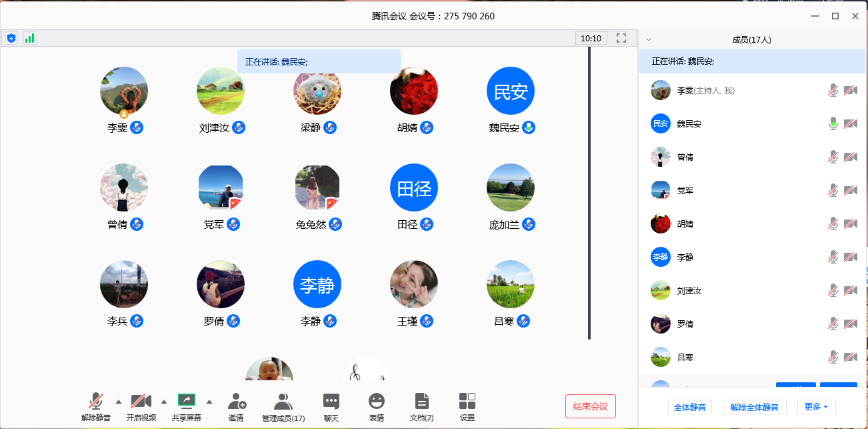Click the mic icon next to 胡婧 in grid

click(427, 127)
